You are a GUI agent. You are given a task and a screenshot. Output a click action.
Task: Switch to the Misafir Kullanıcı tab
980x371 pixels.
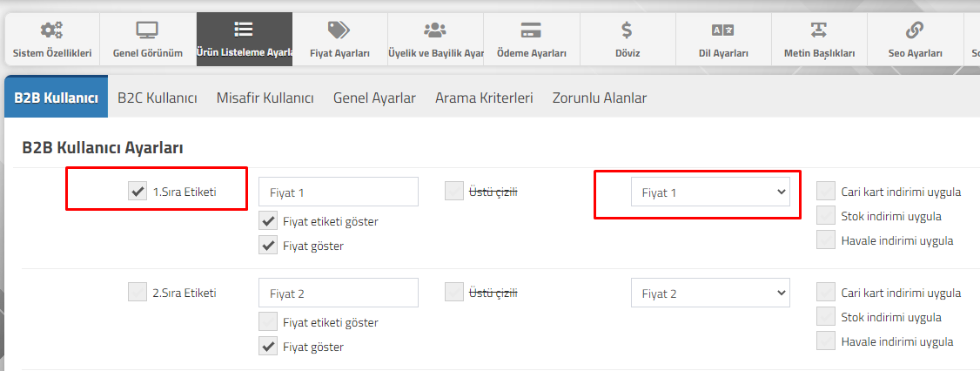pyautogui.click(x=265, y=98)
